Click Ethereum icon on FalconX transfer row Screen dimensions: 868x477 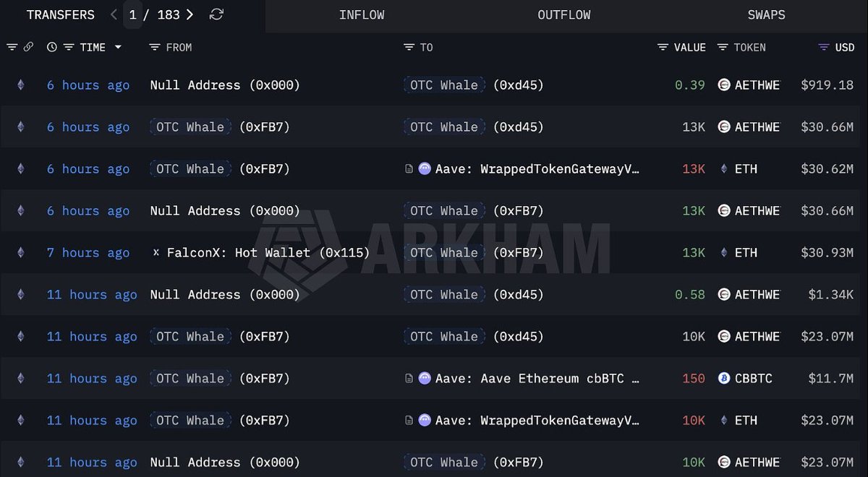[x=20, y=252]
